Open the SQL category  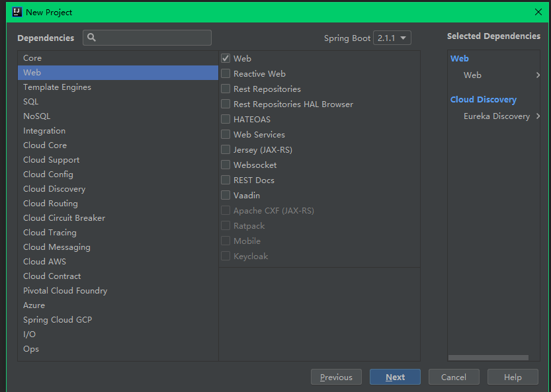118,102
